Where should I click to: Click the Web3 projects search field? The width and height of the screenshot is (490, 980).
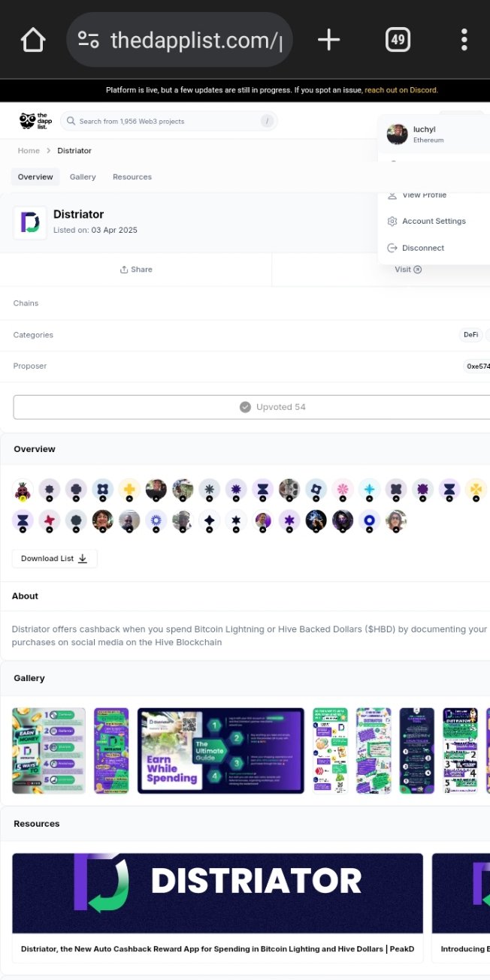(x=168, y=121)
